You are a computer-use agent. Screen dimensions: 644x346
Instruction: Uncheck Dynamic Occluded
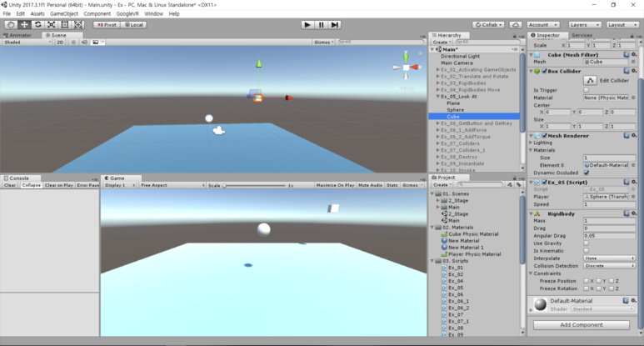(x=586, y=173)
